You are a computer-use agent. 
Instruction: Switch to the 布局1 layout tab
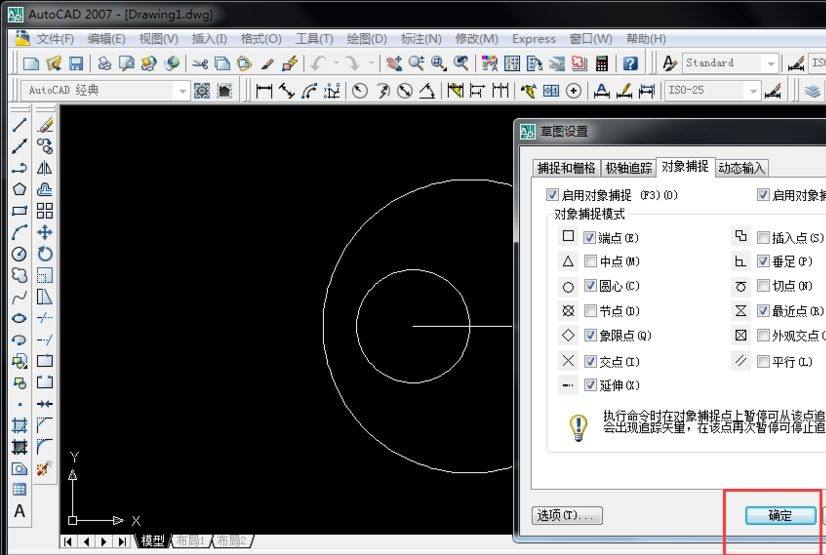click(x=189, y=540)
